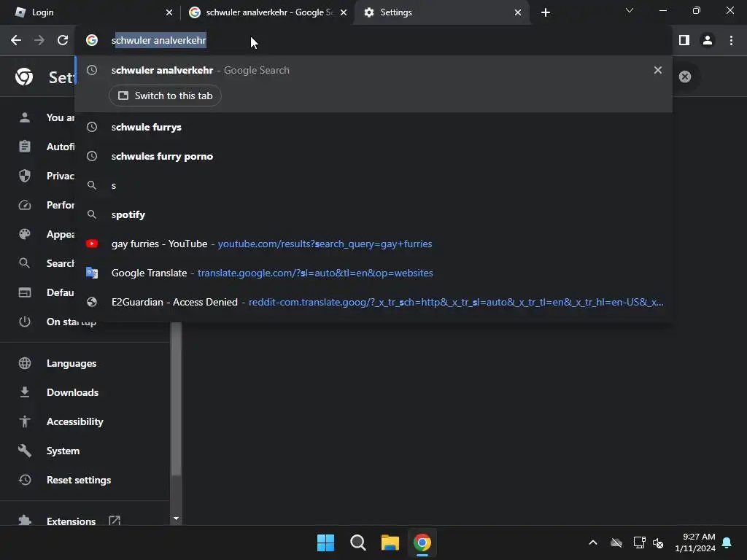Open the profile avatar menu
Screen dimensions: 747x560
click(x=708, y=41)
